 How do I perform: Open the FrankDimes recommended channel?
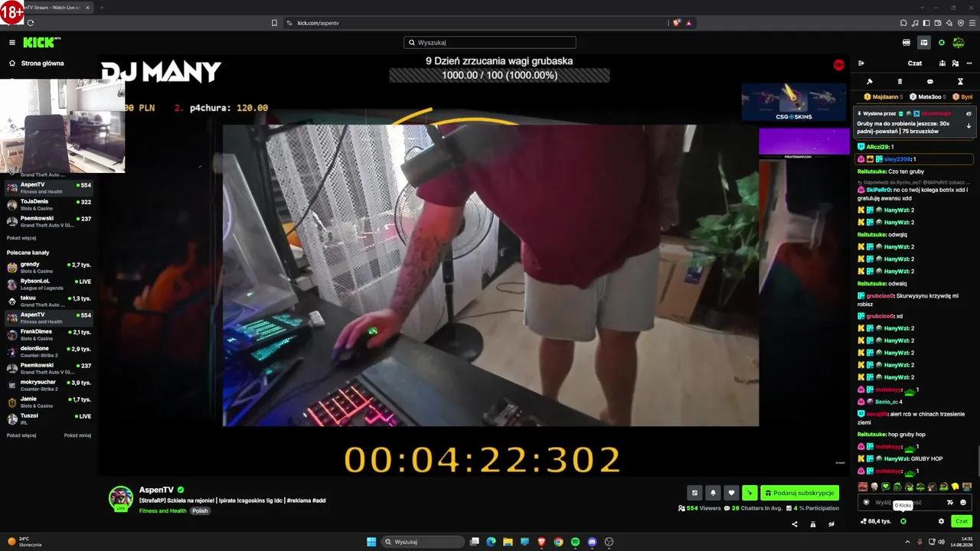pyautogui.click(x=49, y=335)
